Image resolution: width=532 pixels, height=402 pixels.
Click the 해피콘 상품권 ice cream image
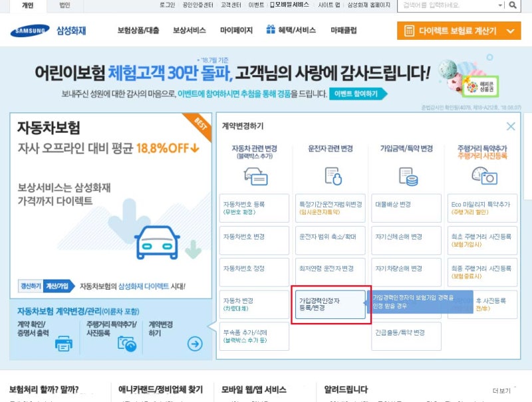(468, 77)
